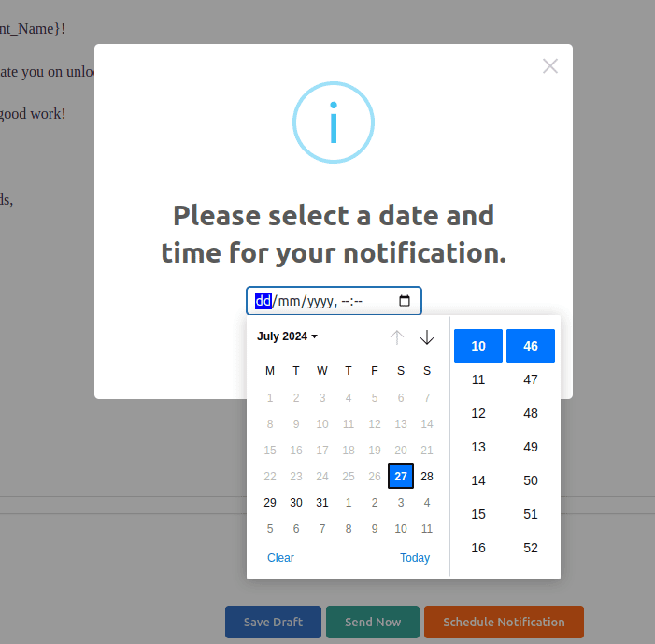The image size is (655, 644).
Task: Select July 29 in the calendar
Action: click(x=270, y=502)
